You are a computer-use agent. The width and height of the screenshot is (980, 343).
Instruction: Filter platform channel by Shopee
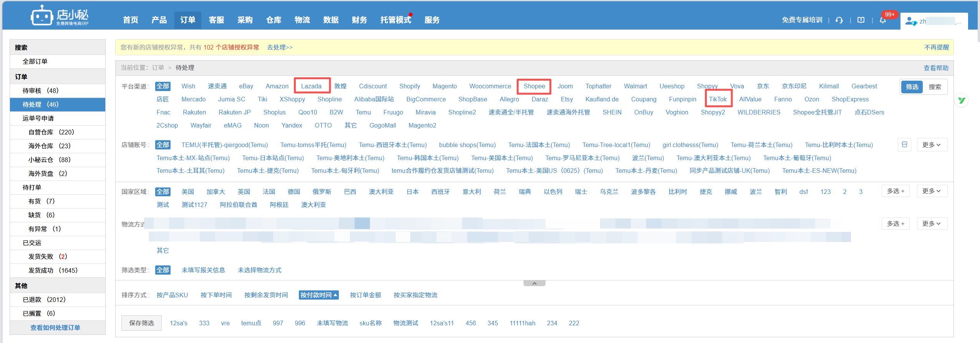point(534,86)
